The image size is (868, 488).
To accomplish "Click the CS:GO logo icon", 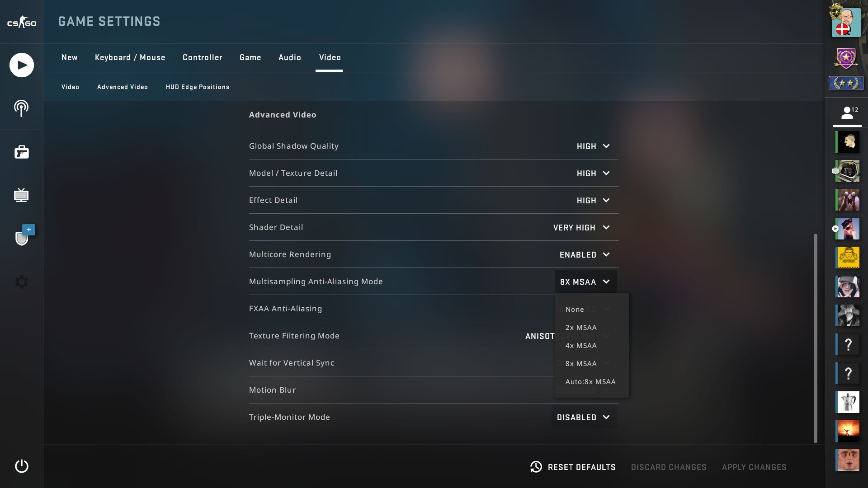I will coord(21,22).
